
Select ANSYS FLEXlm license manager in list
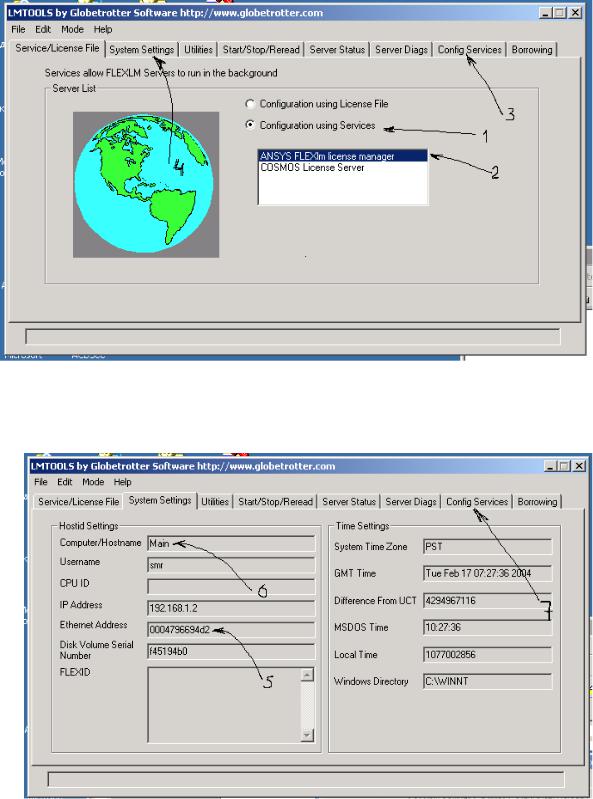pyautogui.click(x=343, y=156)
